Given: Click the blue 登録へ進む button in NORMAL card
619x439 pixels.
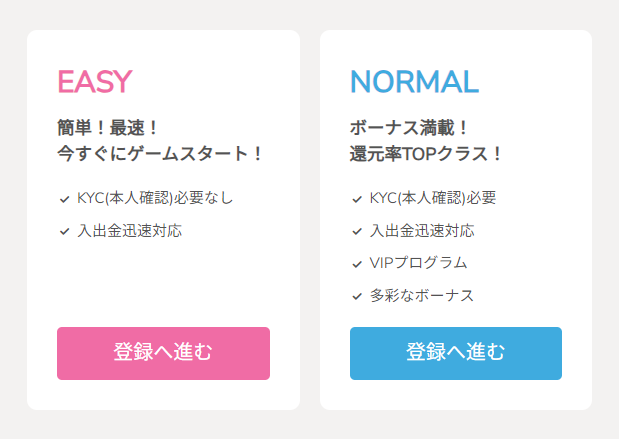Looking at the screenshot, I should click(x=455, y=353).
